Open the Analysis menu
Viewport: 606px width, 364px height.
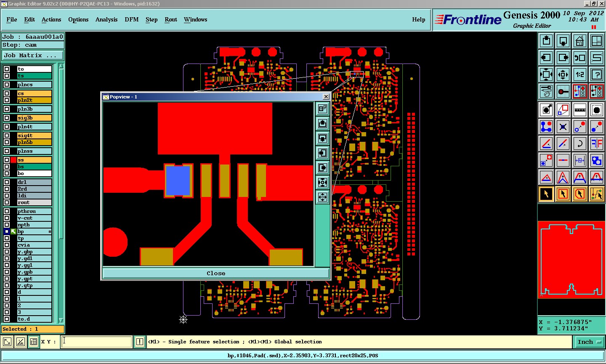pos(106,19)
